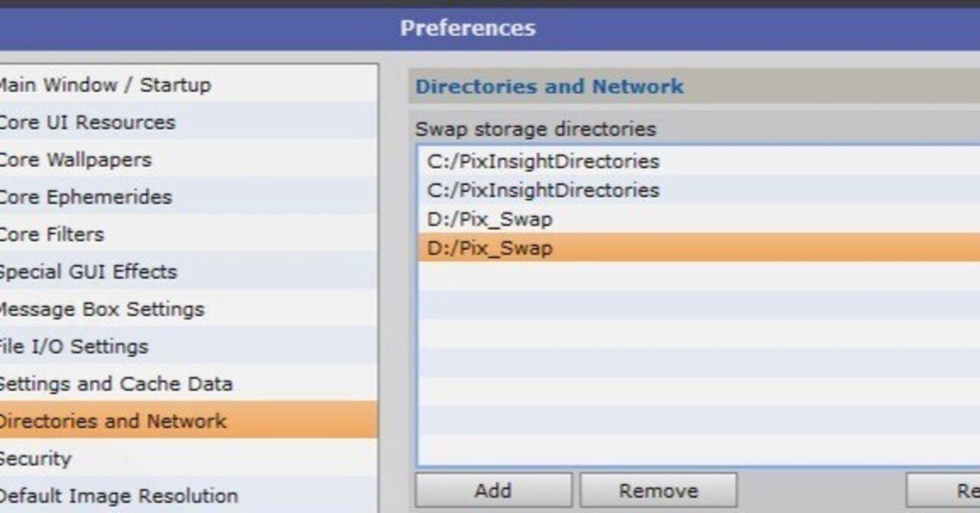The width and height of the screenshot is (980, 513).
Task: Select Message Box Settings item
Action: coord(101,309)
